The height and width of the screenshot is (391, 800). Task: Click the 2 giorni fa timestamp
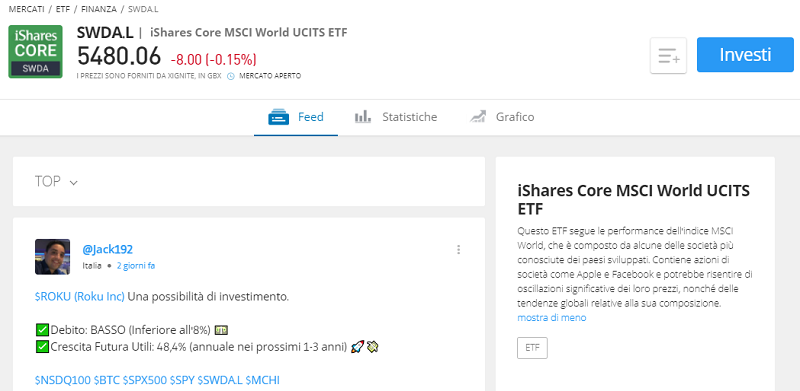pyautogui.click(x=136, y=266)
